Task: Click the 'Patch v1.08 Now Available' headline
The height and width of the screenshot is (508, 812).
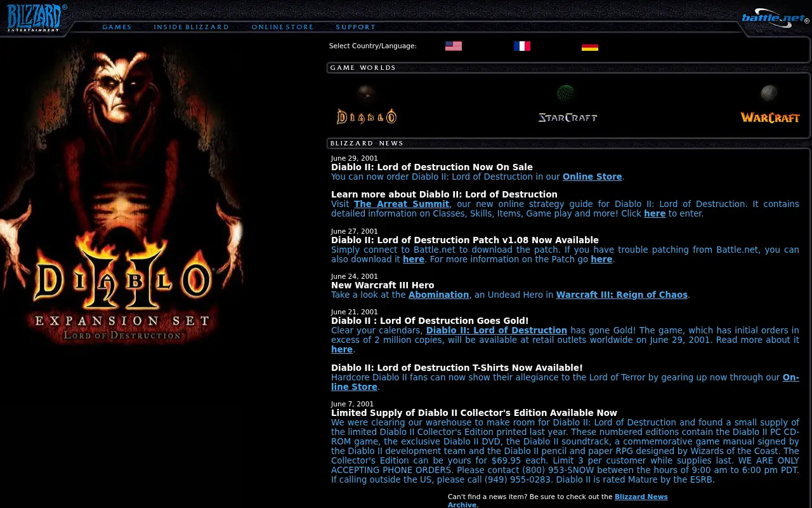Action: [x=465, y=241]
